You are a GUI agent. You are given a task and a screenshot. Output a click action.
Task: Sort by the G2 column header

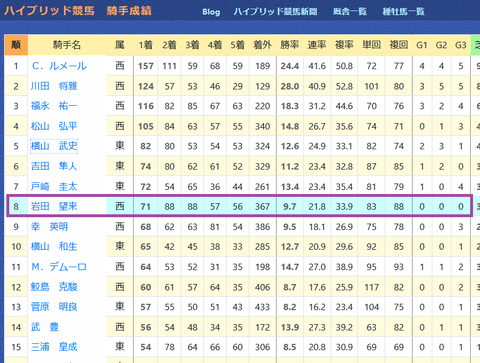point(441,45)
